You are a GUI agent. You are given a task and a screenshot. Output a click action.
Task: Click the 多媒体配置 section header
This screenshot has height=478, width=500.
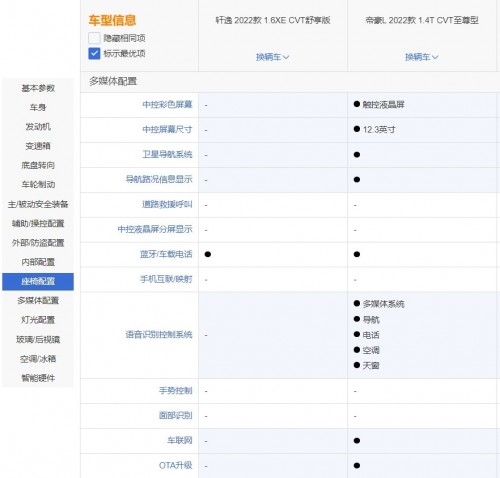click(113, 81)
